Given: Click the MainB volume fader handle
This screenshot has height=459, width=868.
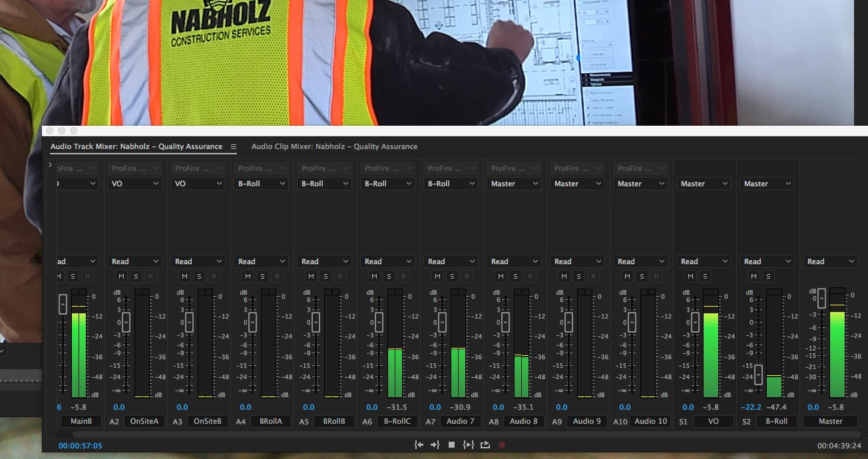Looking at the screenshot, I should (x=63, y=304).
